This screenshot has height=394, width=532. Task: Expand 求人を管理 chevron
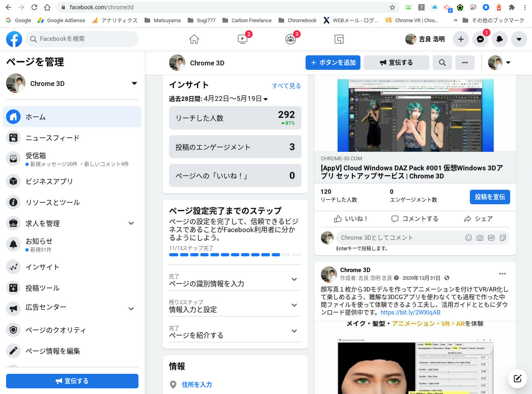click(x=131, y=223)
